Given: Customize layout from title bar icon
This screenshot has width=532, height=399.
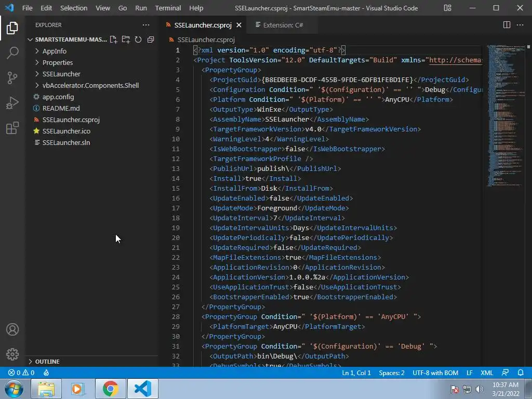Looking at the screenshot, I should click(x=447, y=8).
